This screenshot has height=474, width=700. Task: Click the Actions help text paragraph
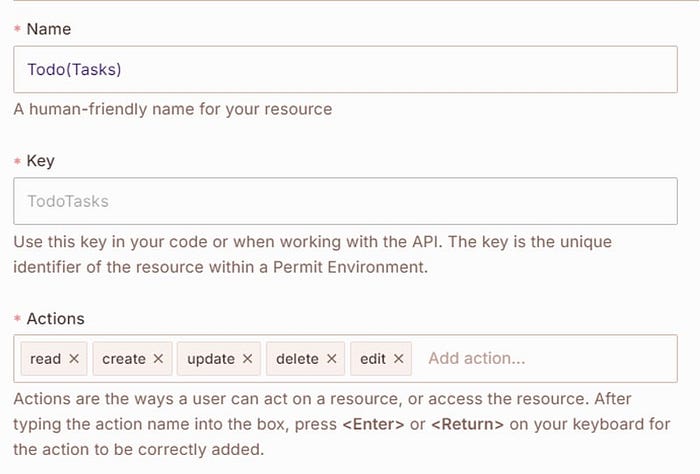[x=340, y=424]
